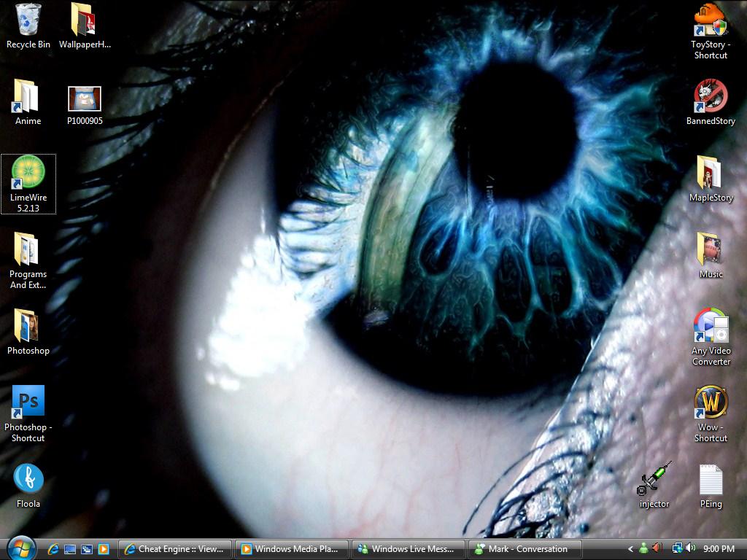The width and height of the screenshot is (747, 560).
Task: Switch to the Cheat Engine :: View... taskbar button
Action: (x=174, y=549)
